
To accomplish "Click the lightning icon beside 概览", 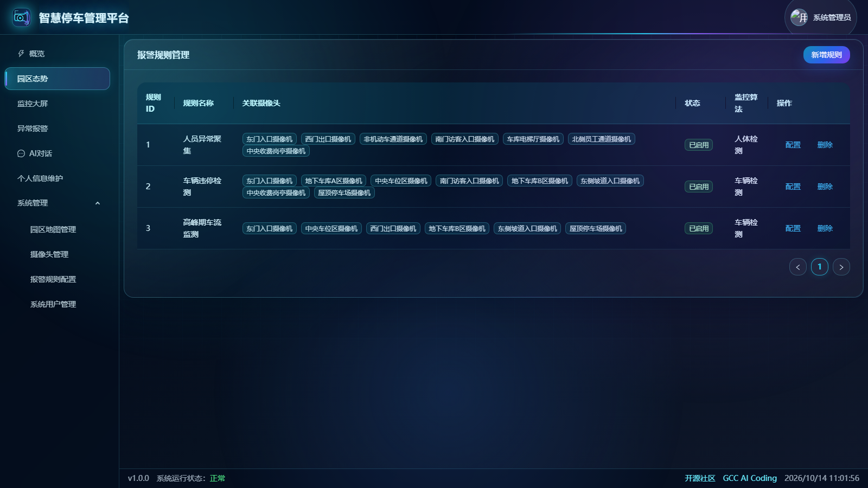I will [21, 54].
